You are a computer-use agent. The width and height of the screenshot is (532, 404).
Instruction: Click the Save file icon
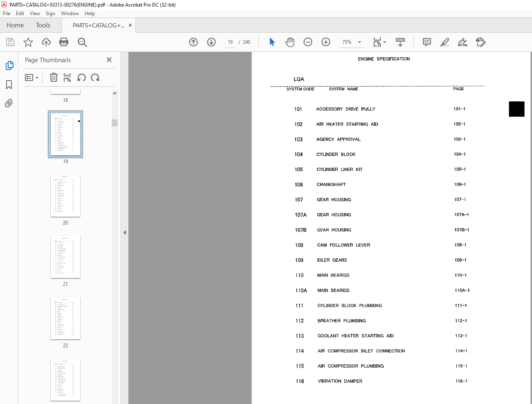tap(10, 42)
